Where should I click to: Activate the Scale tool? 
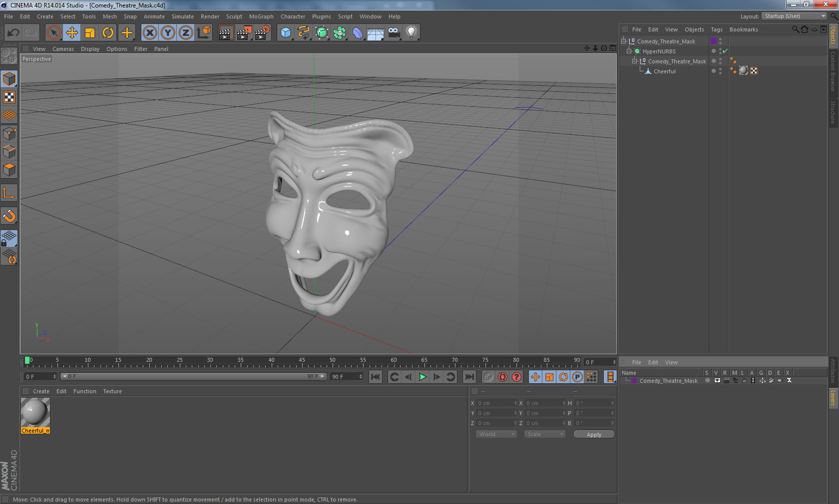point(90,33)
